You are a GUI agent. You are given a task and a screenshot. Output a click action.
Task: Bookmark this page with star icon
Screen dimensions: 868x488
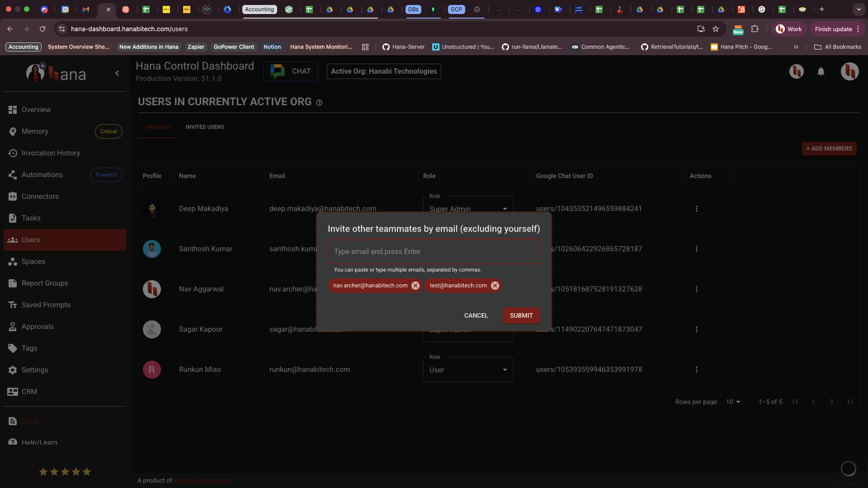716,29
